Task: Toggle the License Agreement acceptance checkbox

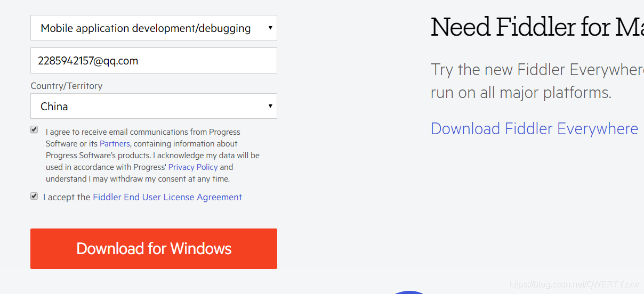Action: click(34, 196)
